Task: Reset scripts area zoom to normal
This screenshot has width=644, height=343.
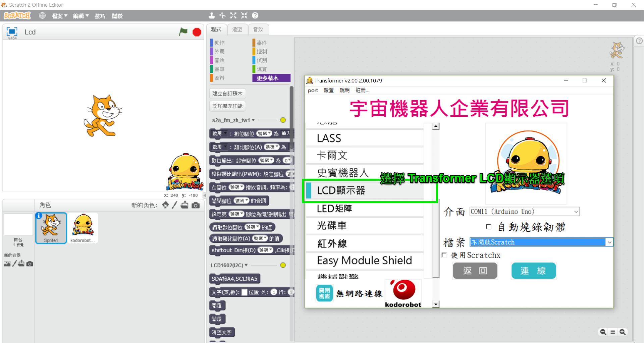Action: click(613, 332)
